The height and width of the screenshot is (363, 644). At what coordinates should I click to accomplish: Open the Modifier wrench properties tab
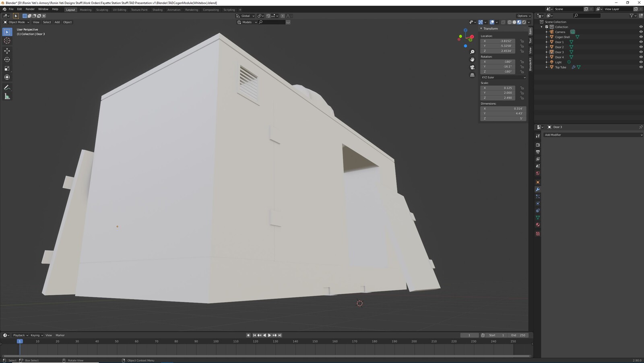538,189
